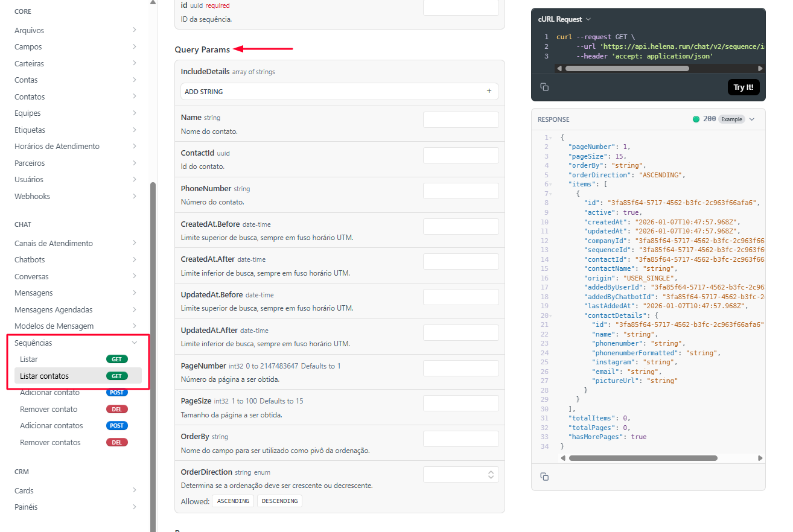
Task: Expand the Webhooks sidebar section
Action: (x=134, y=196)
